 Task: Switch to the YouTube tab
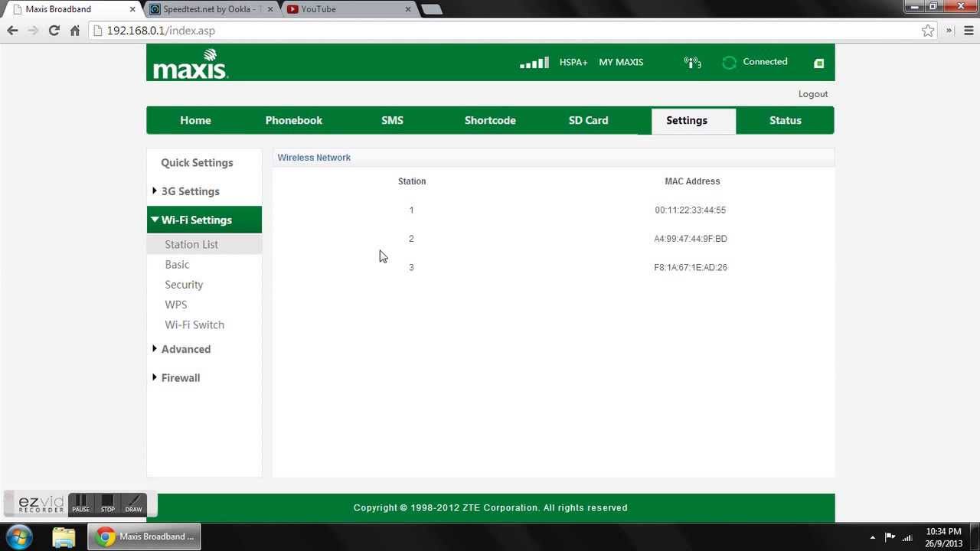tap(348, 9)
